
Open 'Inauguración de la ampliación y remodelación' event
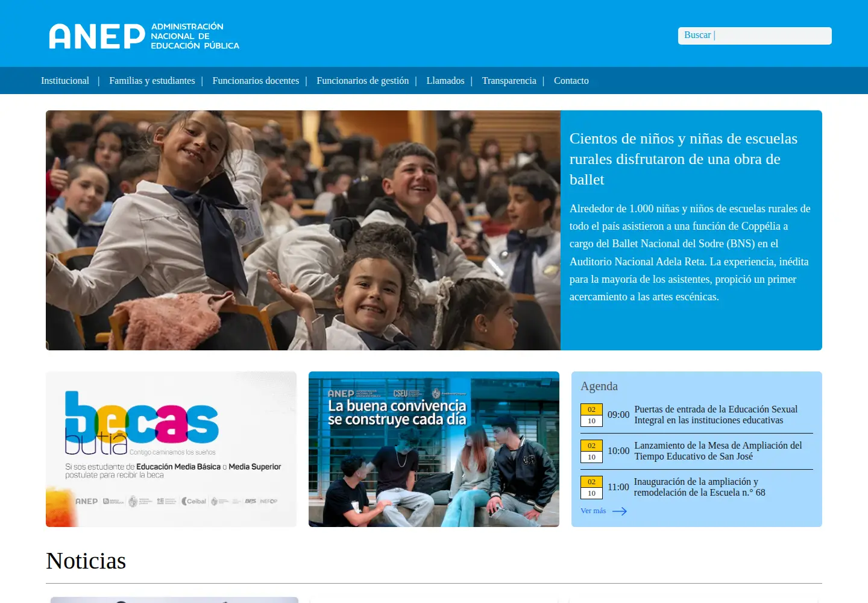point(699,487)
